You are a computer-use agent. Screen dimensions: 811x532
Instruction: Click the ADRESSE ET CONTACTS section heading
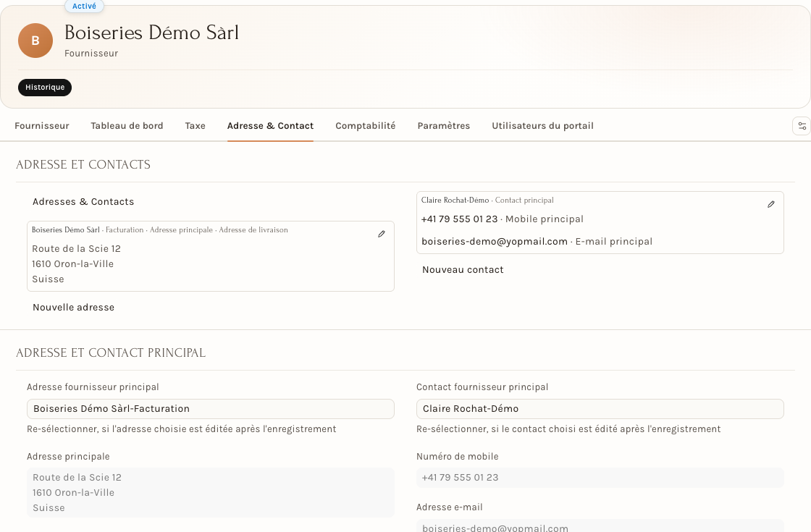(x=83, y=164)
